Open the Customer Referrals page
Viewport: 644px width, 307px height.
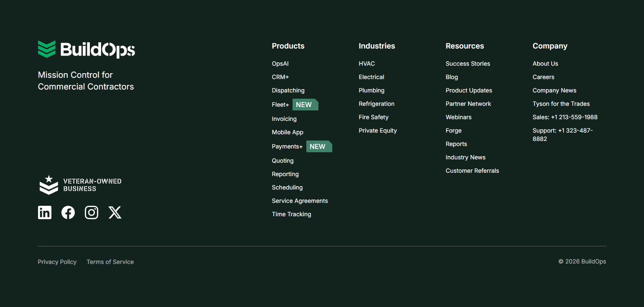[x=472, y=170]
